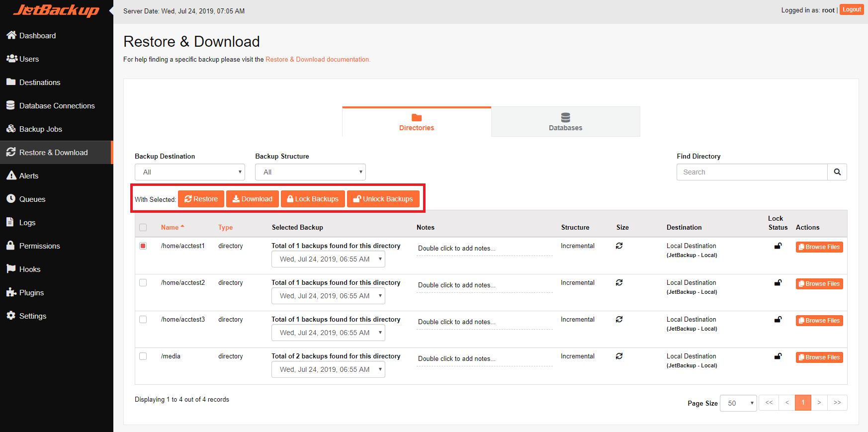
Task: Click the Permissions padlock icon
Action: tap(10, 245)
